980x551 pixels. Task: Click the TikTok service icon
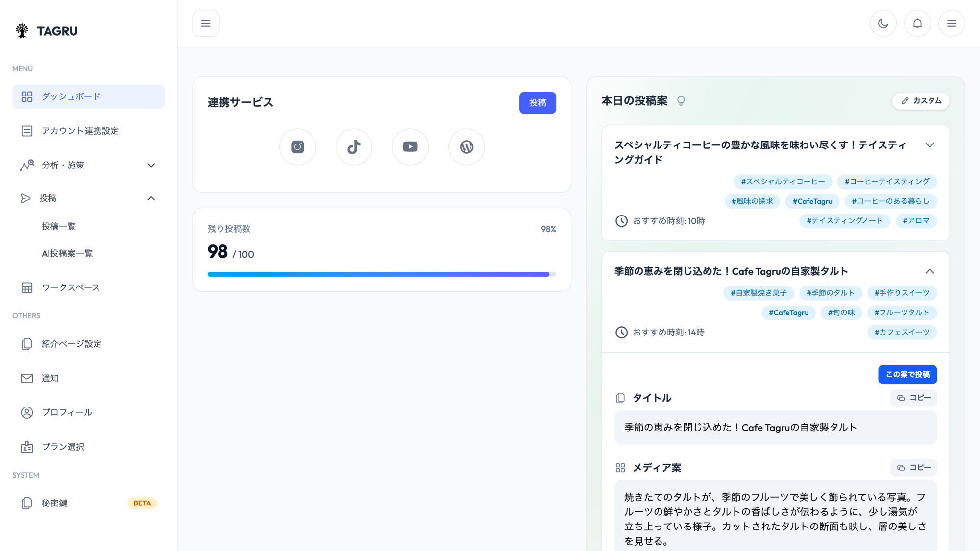tap(354, 147)
